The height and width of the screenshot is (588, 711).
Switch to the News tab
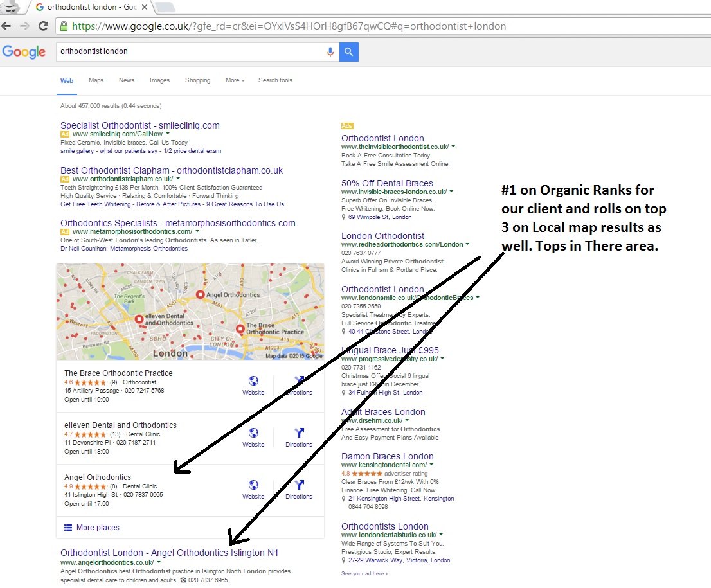[127, 80]
